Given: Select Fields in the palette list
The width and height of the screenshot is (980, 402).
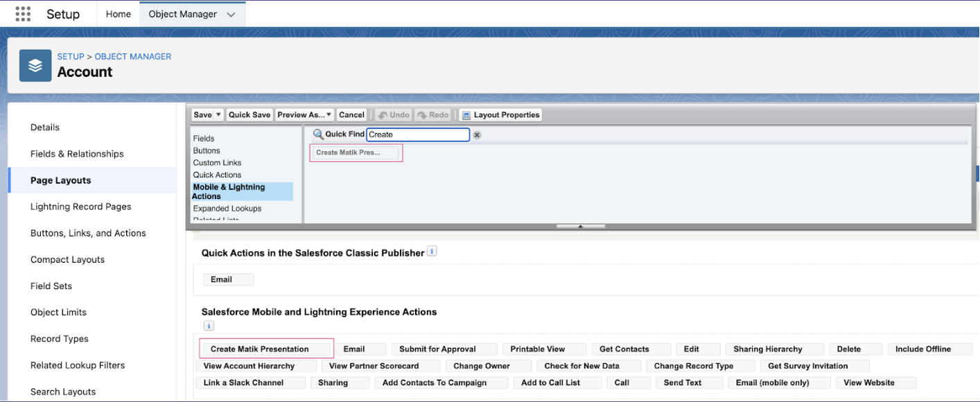Looking at the screenshot, I should click(x=204, y=139).
